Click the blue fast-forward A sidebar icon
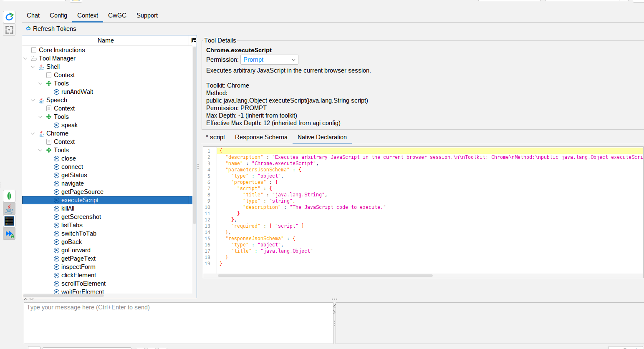This screenshot has width=644, height=349. pos(9,234)
